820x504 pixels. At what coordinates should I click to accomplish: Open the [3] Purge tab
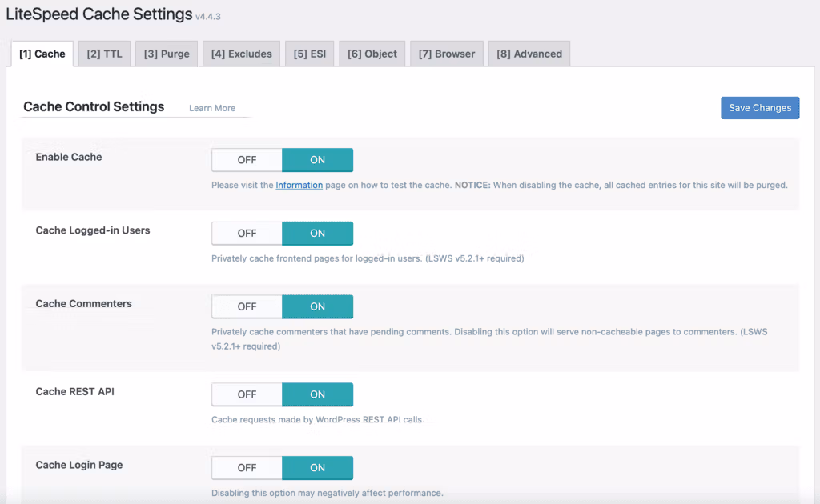[167, 54]
